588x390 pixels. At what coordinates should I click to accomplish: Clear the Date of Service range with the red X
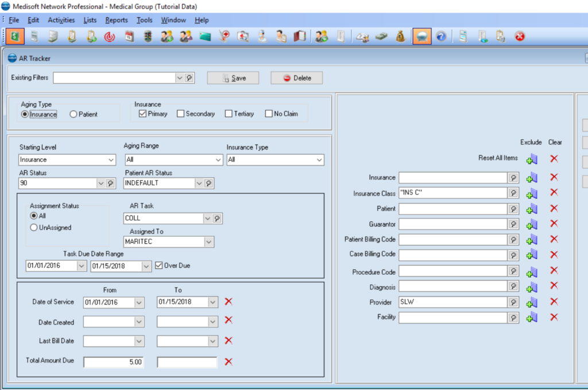click(x=229, y=302)
